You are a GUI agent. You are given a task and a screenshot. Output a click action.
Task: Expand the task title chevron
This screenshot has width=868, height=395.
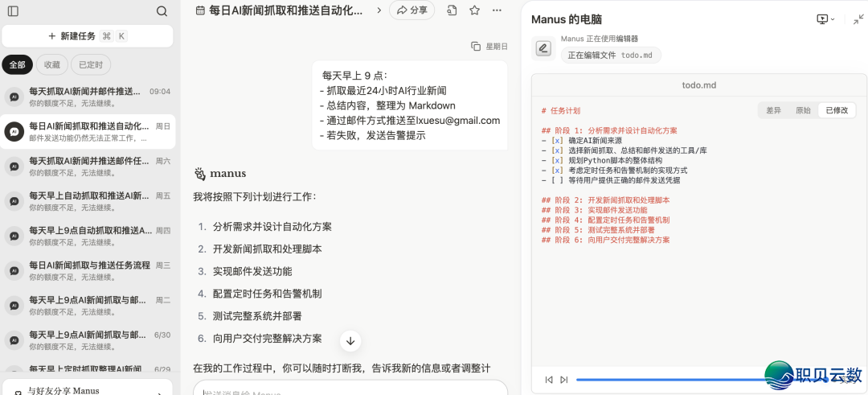pos(379,10)
